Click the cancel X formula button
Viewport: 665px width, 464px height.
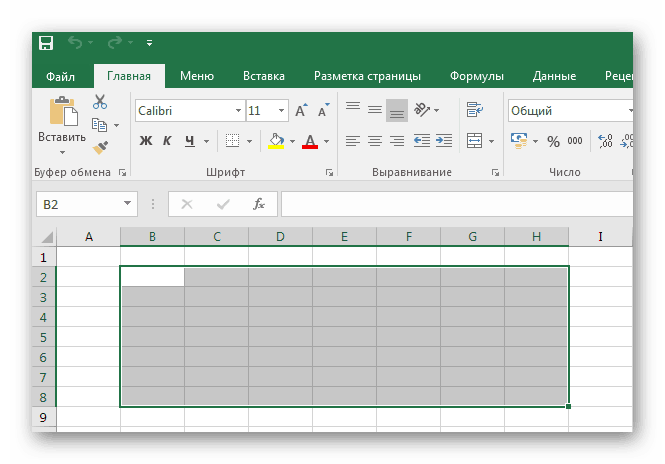point(187,204)
